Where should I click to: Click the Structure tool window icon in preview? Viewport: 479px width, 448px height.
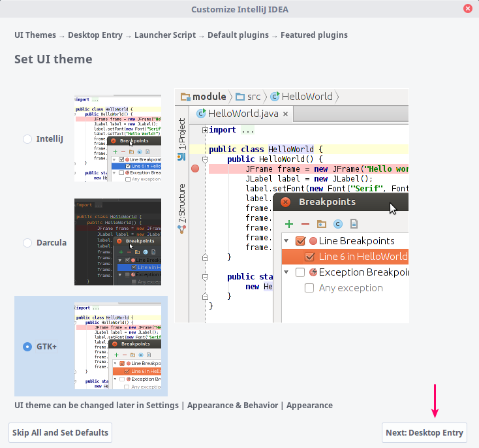pos(182,229)
